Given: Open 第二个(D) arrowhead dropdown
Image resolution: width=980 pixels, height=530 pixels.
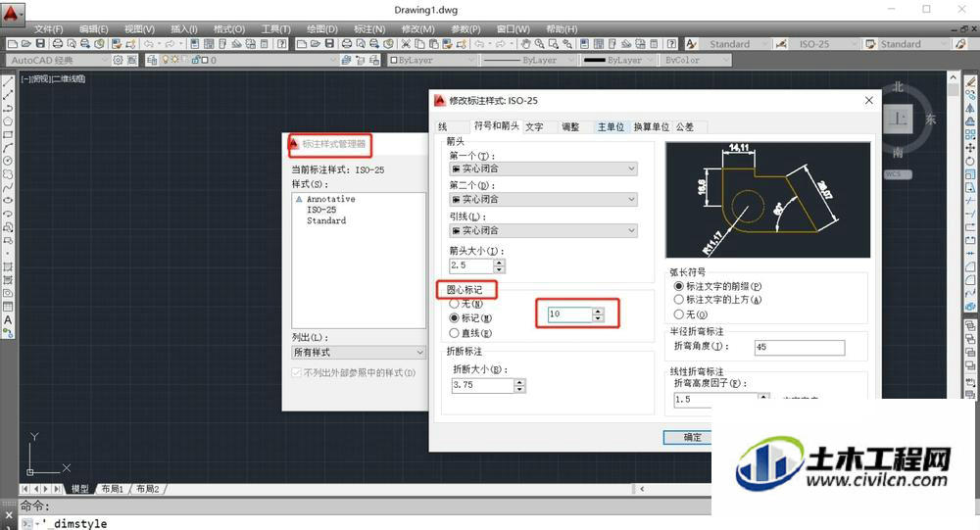Looking at the screenshot, I should [x=543, y=200].
